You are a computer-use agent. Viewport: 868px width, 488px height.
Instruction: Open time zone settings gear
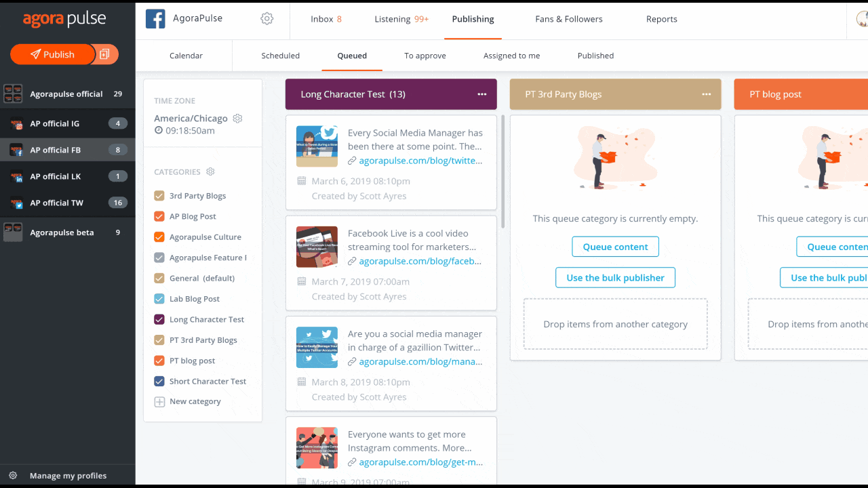coord(237,118)
